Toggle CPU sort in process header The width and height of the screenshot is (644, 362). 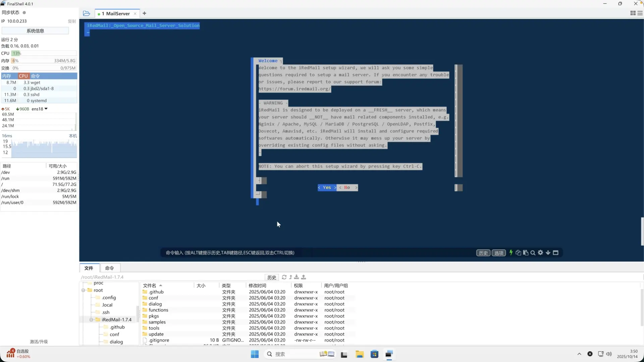[23, 76]
